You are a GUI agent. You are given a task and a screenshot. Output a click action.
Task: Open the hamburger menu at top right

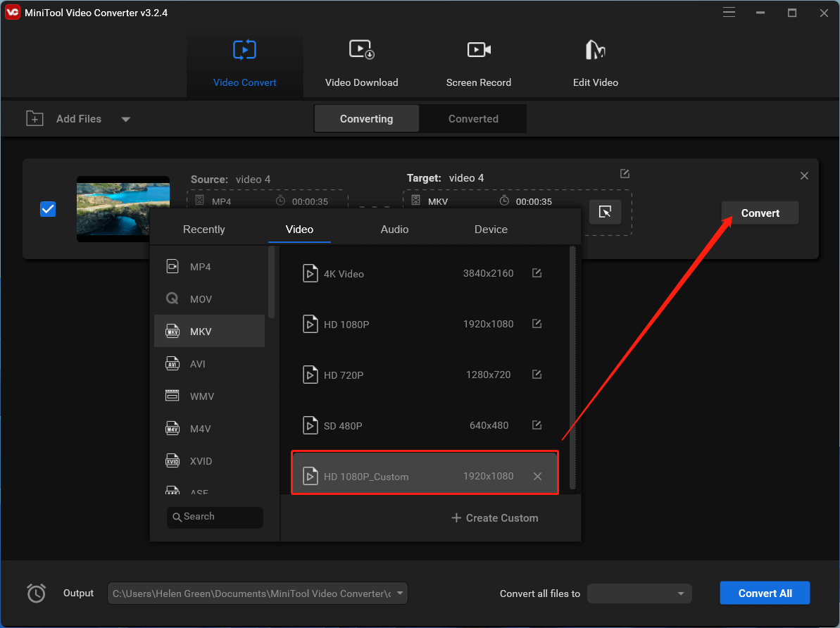click(x=729, y=12)
